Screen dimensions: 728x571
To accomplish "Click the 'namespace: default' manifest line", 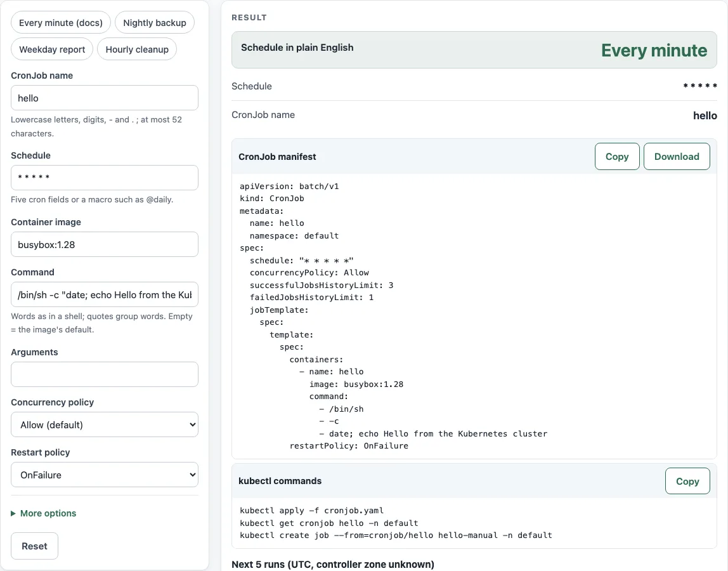I will click(294, 235).
